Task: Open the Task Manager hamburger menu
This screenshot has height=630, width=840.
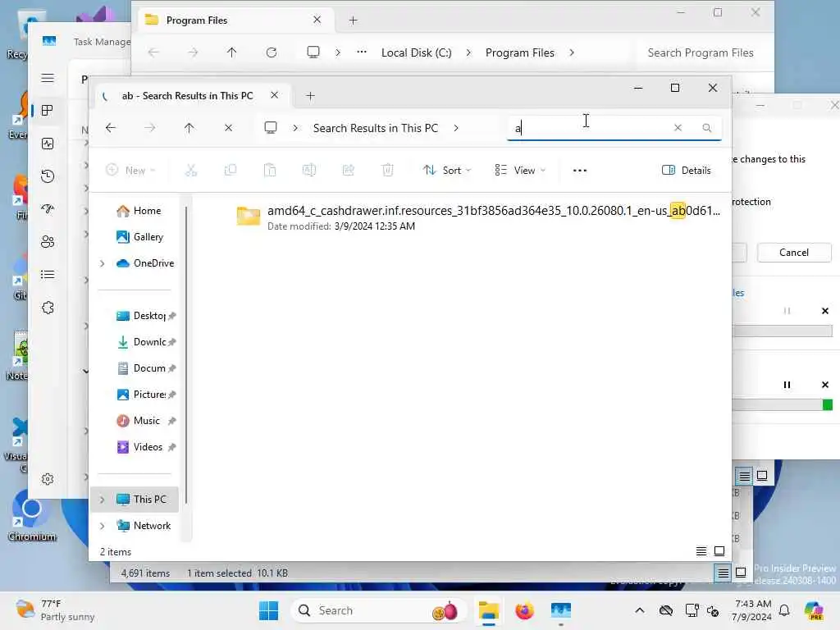Action: (x=48, y=78)
